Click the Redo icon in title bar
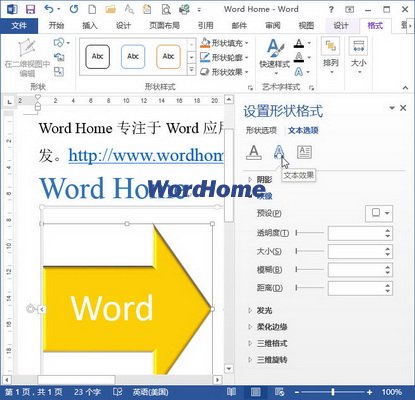The image size is (415, 400). click(x=74, y=9)
